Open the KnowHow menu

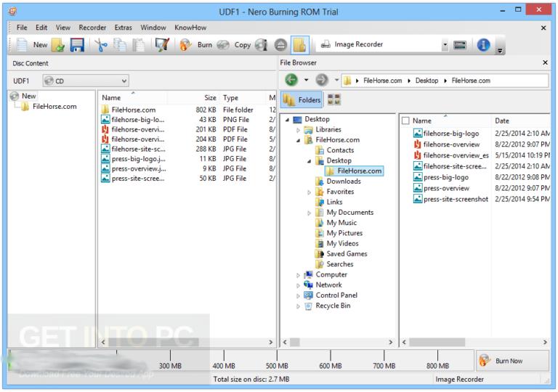pyautogui.click(x=190, y=28)
